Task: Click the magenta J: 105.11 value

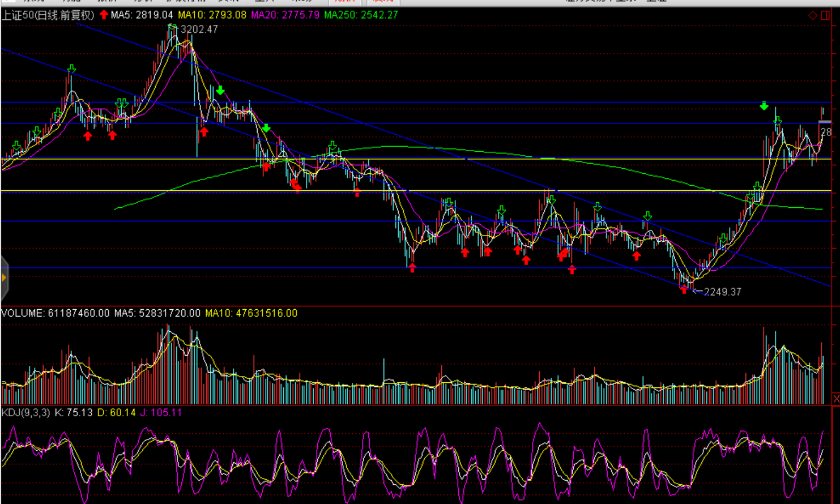Action: tap(161, 413)
